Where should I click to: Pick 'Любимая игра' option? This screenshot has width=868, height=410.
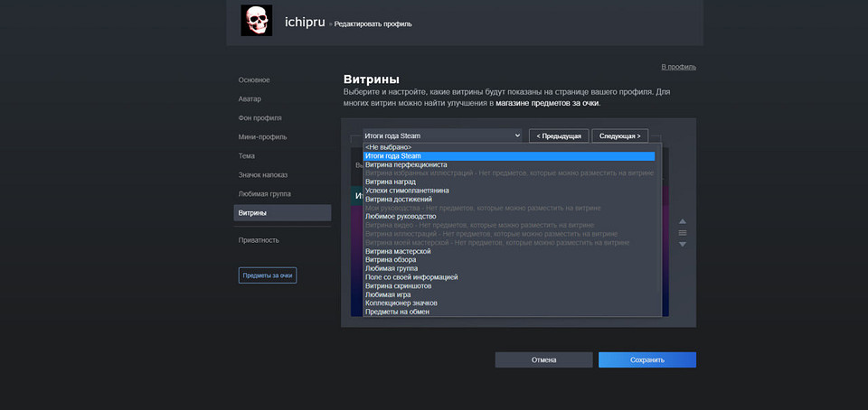[509, 294]
